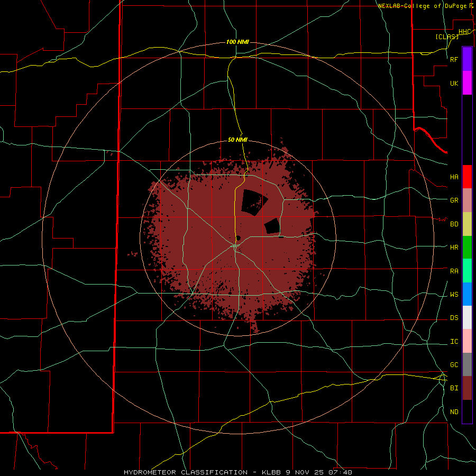Click the GR legend label
This screenshot has width=476, height=476.
click(454, 200)
